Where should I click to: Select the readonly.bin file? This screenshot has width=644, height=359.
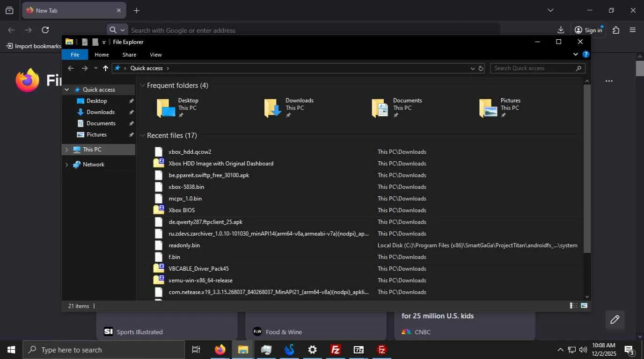point(184,245)
